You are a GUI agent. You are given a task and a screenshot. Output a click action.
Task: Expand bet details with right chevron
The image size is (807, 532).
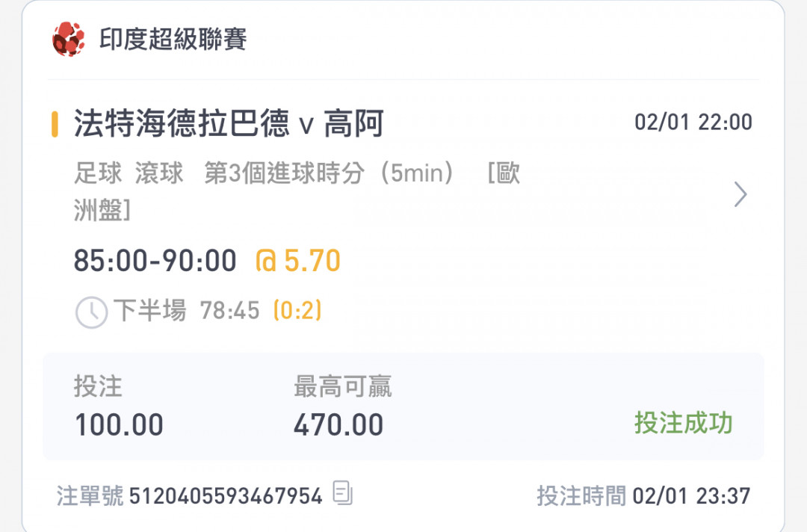click(740, 194)
